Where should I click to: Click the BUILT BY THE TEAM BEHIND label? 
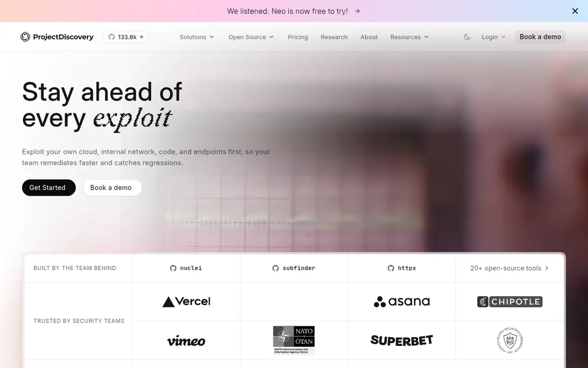pos(75,268)
